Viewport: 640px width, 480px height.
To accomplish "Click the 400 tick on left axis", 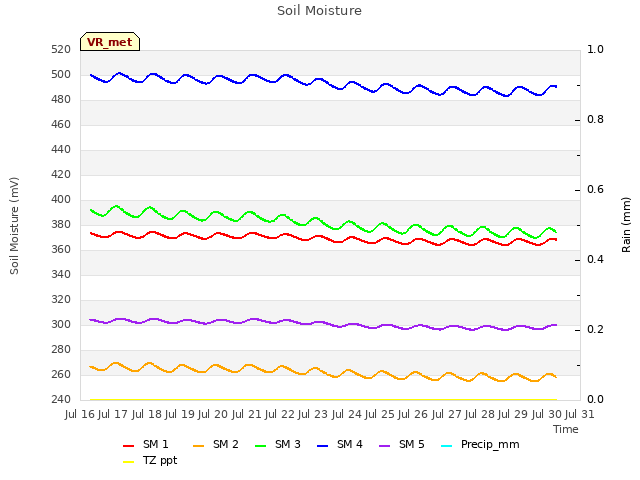I will (x=61, y=200).
